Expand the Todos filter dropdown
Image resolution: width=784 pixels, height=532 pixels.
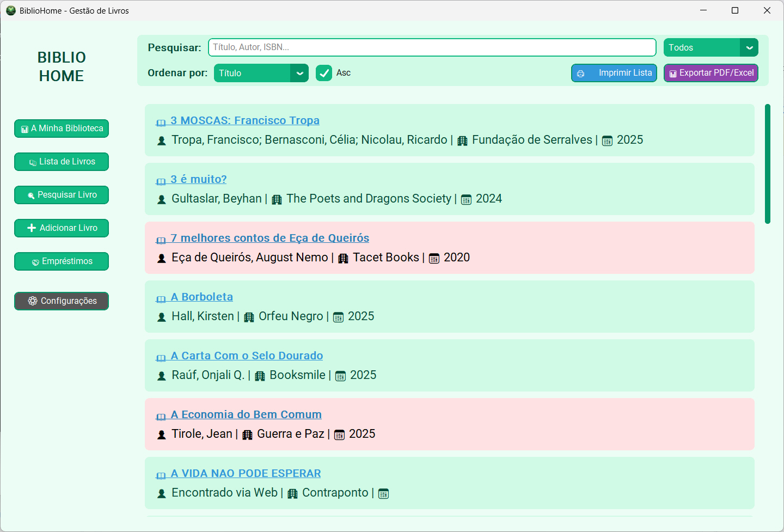(710, 48)
